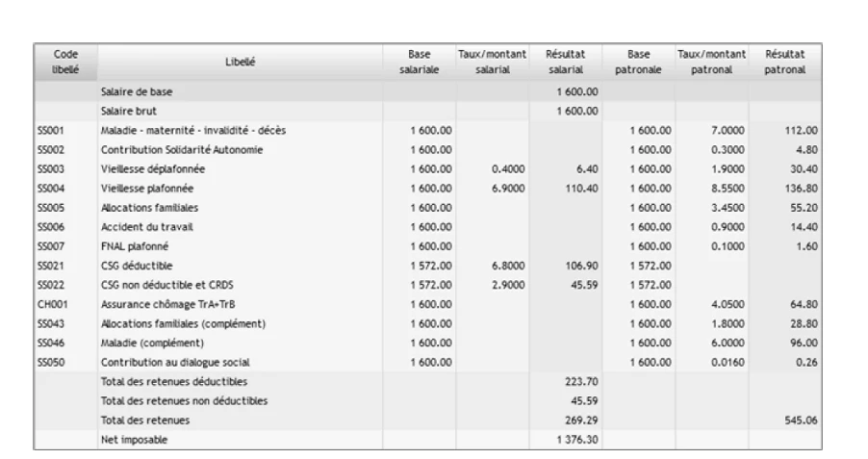
Task: Select the 55.20 allocations familiales result
Action: [x=804, y=208]
